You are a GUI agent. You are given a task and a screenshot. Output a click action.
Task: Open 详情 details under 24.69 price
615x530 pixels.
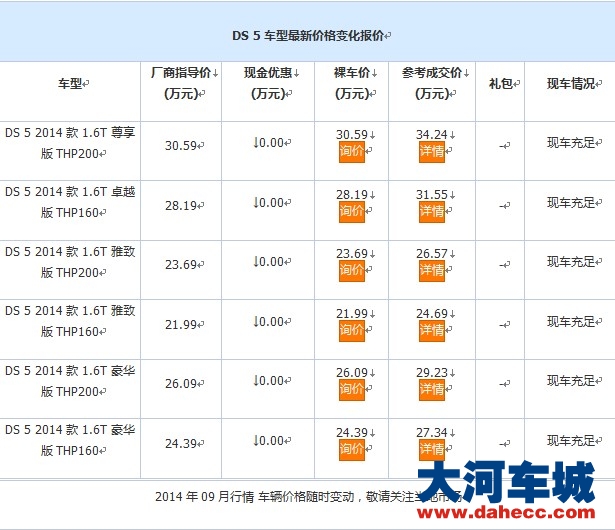coord(432,331)
